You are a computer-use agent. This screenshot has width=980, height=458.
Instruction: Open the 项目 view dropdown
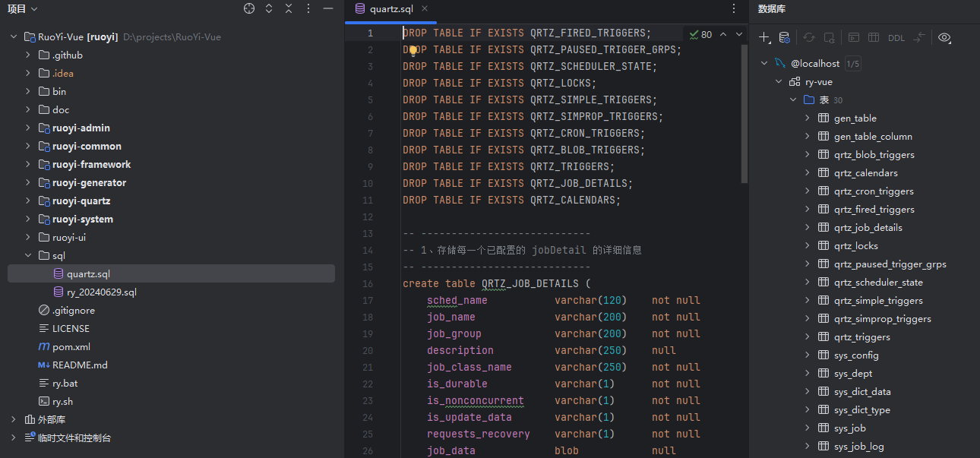pyautogui.click(x=23, y=9)
